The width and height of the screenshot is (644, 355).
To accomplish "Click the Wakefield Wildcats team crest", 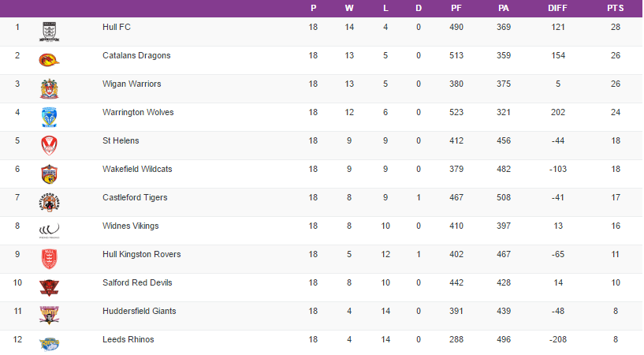I will tap(49, 174).
